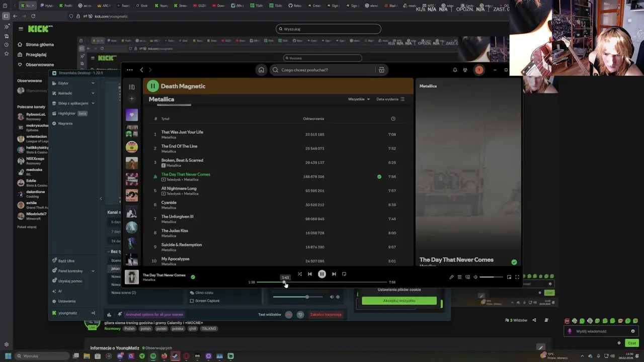Skip to the previous track in Spotify
The image size is (644, 362).
(x=310, y=274)
